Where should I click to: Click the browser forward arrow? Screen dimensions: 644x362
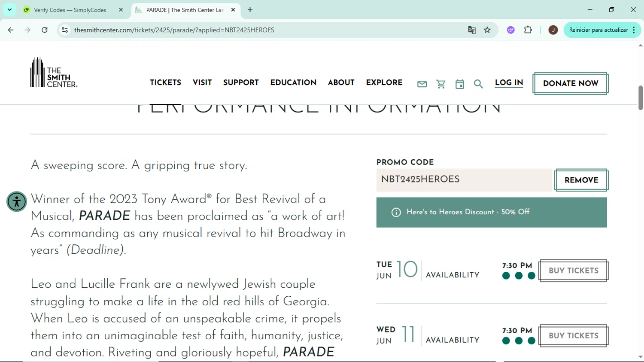[27, 30]
